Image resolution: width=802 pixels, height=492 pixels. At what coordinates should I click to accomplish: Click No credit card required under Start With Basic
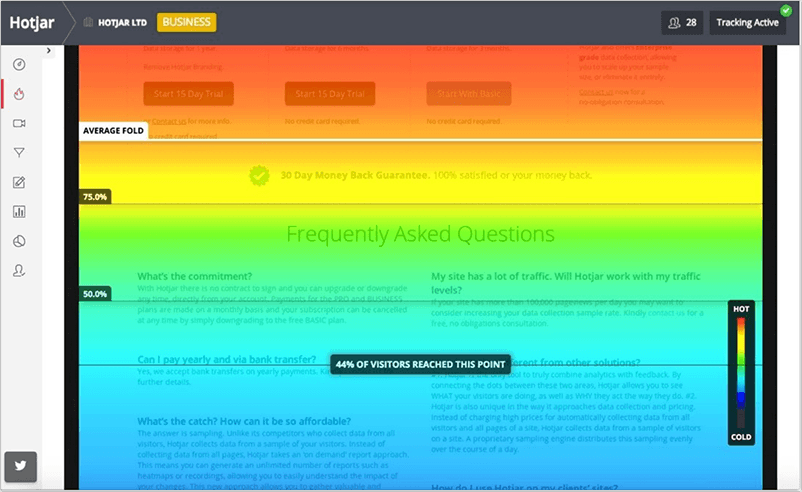click(464, 121)
